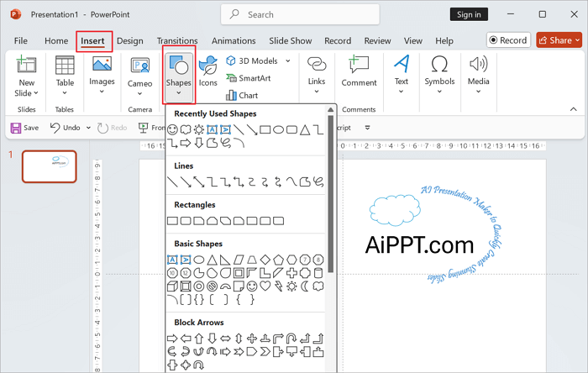Select the right triangle in Basic Shapes
588x373 pixels.
[225, 260]
